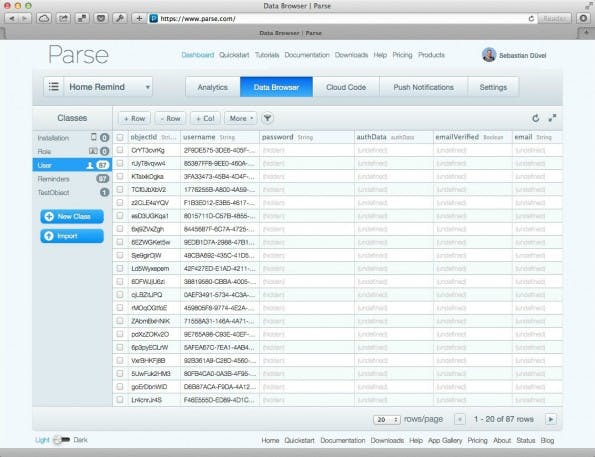Open Blog link in footer
Viewport: 595px width, 457px height.
click(x=547, y=440)
